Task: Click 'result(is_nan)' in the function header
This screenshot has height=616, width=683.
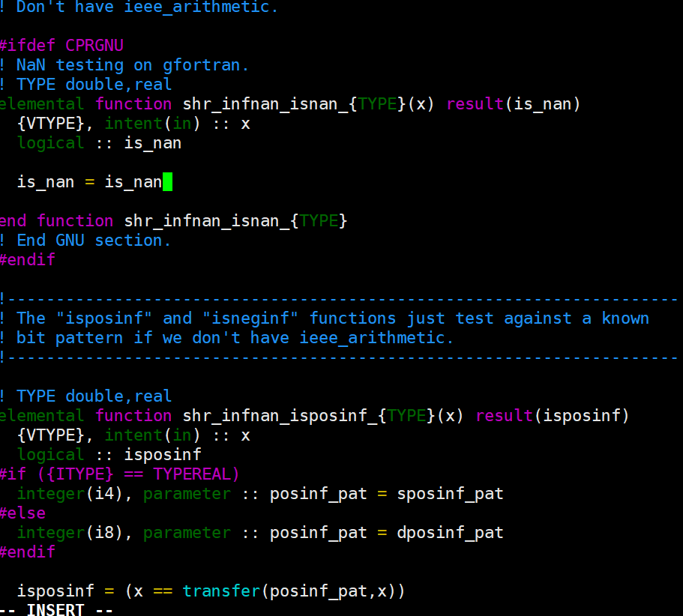Action: 514,104
